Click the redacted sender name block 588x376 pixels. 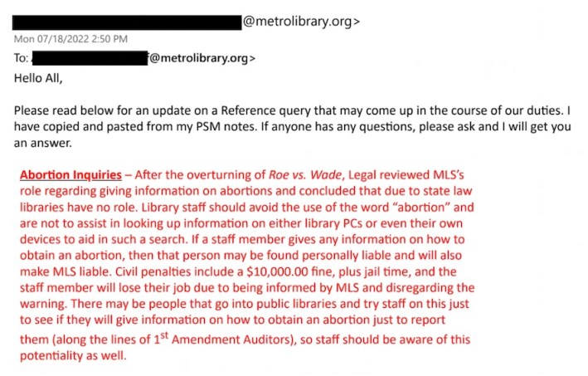tap(127, 22)
